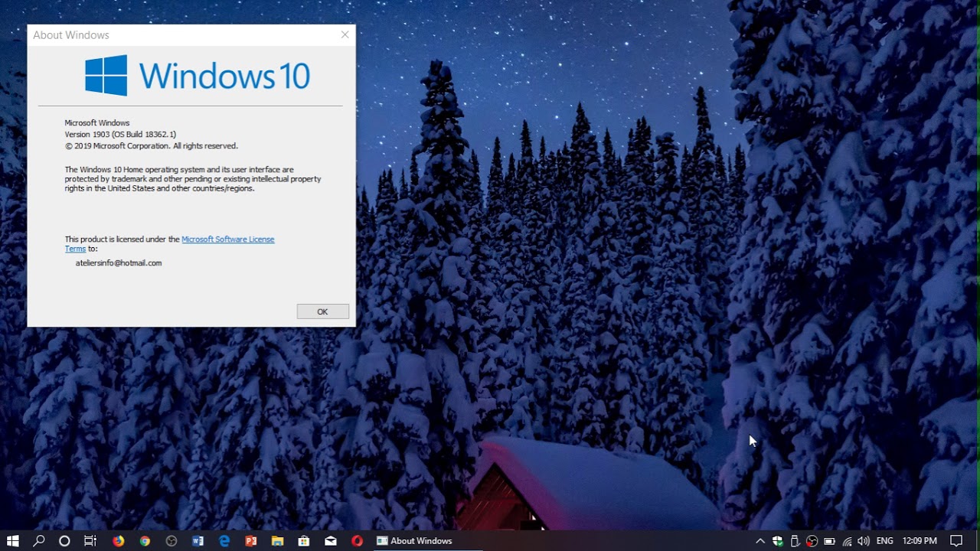Launch Microsoft Word from the taskbar
The width and height of the screenshot is (980, 551).
(x=198, y=541)
